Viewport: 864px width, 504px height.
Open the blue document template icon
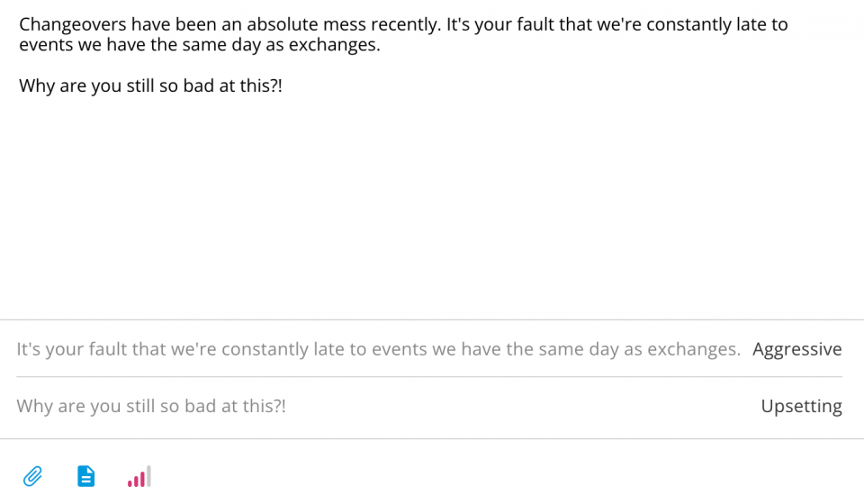tap(86, 476)
